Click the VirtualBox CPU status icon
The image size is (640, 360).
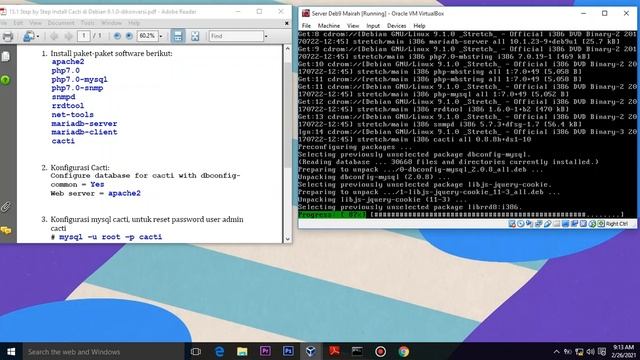583,224
